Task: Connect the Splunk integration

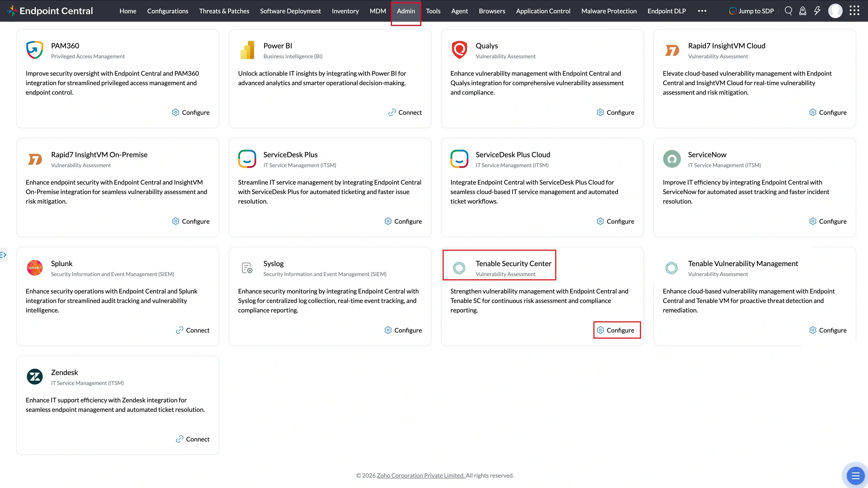Action: pyautogui.click(x=193, y=330)
